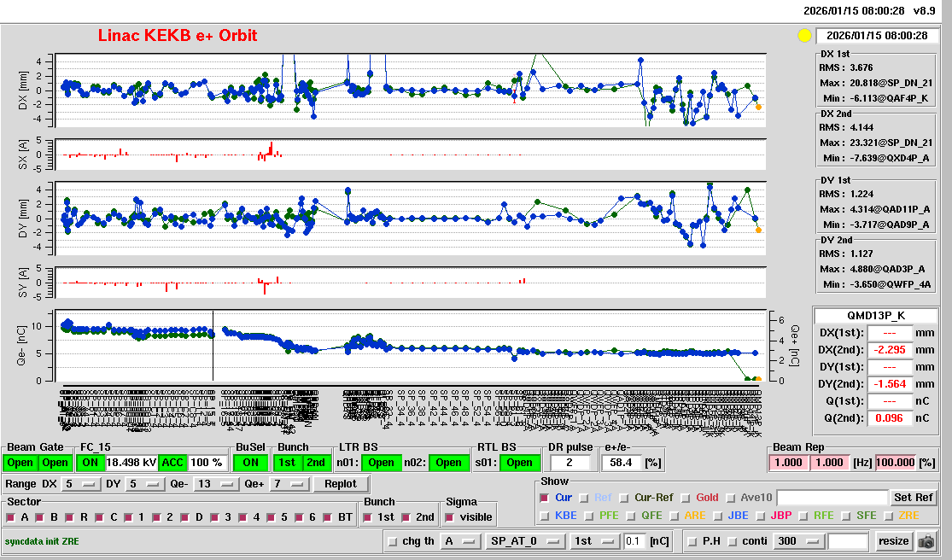952x560 pixels.
Task: Enable the conti checkbox
Action: tap(734, 541)
